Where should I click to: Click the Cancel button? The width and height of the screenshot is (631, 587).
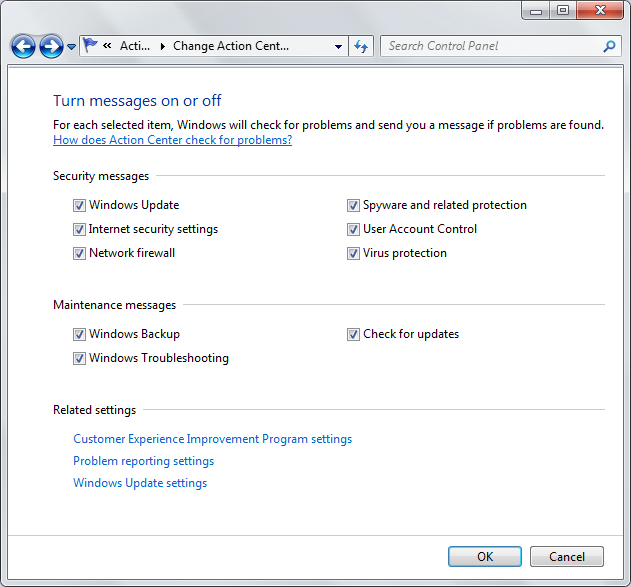(567, 556)
